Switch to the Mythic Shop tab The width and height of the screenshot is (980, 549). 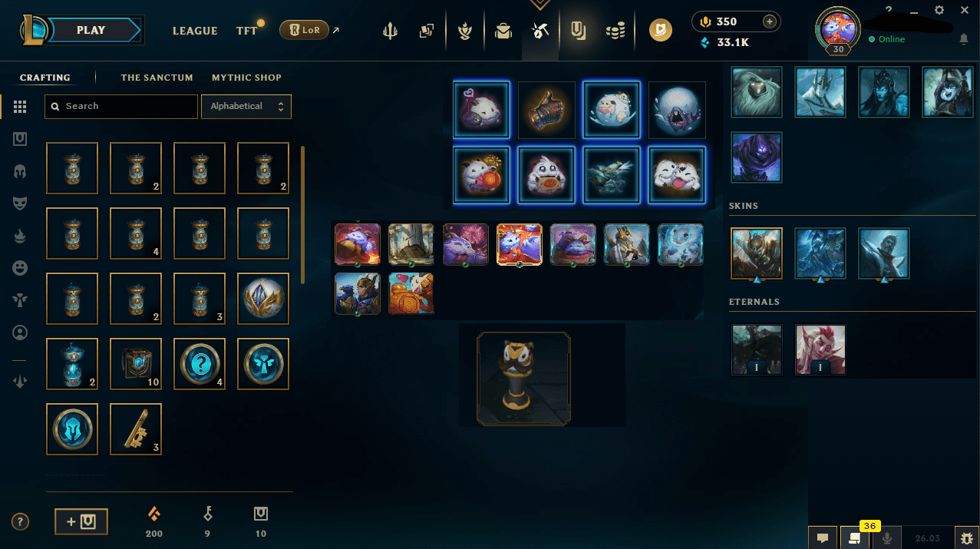pos(246,78)
